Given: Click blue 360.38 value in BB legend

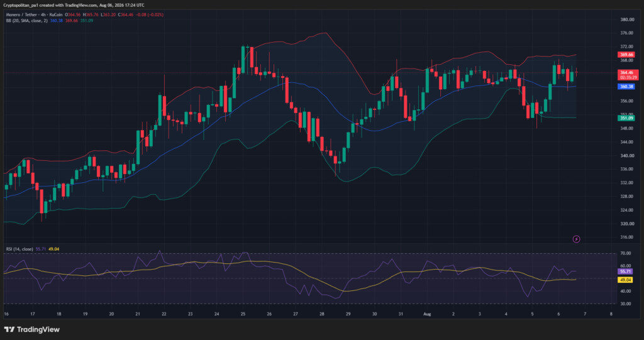Looking at the screenshot, I should point(56,21).
